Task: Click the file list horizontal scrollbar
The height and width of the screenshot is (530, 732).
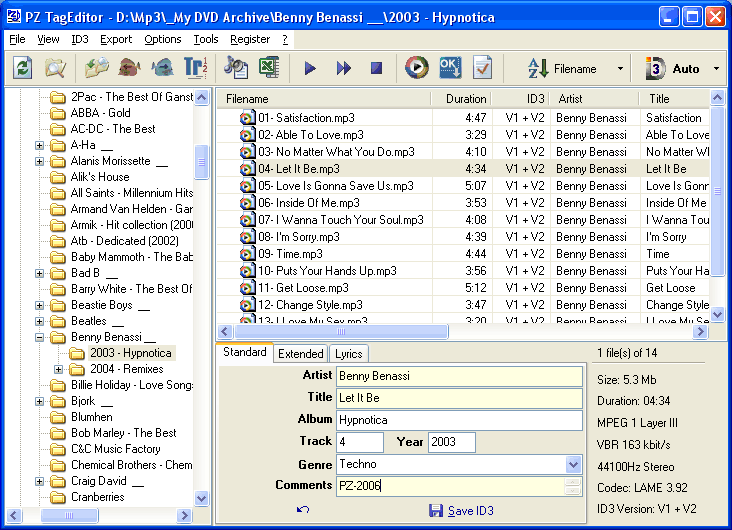Action: (400, 331)
